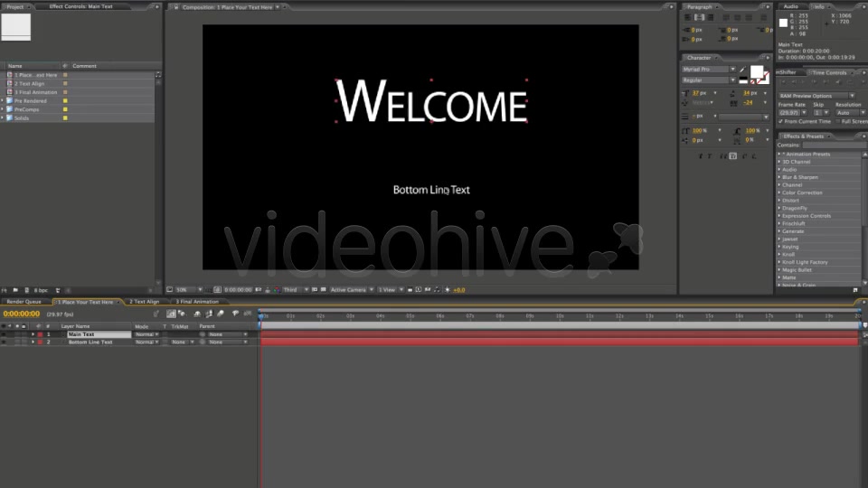Image resolution: width=868 pixels, height=488 pixels.
Task: Click the new composition icon in Project panel
Action: click(x=26, y=290)
